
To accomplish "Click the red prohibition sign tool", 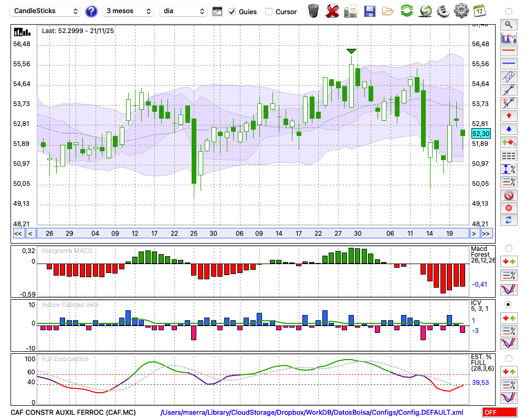I will point(508,195).
